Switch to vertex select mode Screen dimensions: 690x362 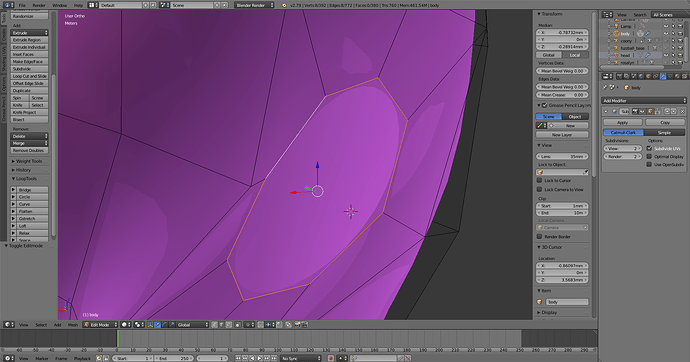(214, 325)
